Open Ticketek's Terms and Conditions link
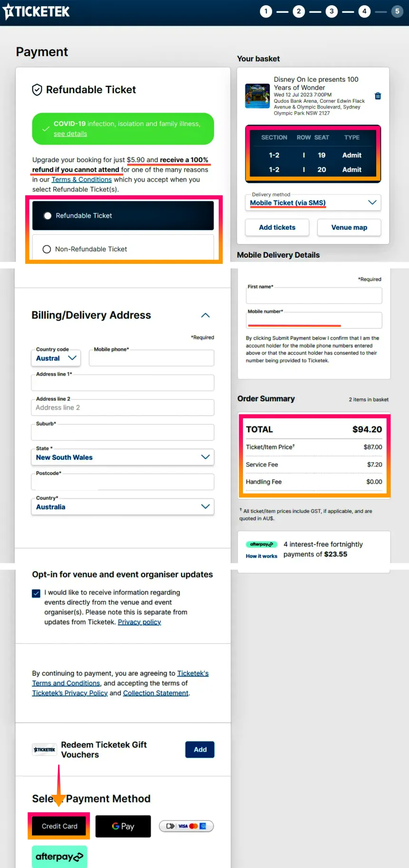 click(x=120, y=678)
